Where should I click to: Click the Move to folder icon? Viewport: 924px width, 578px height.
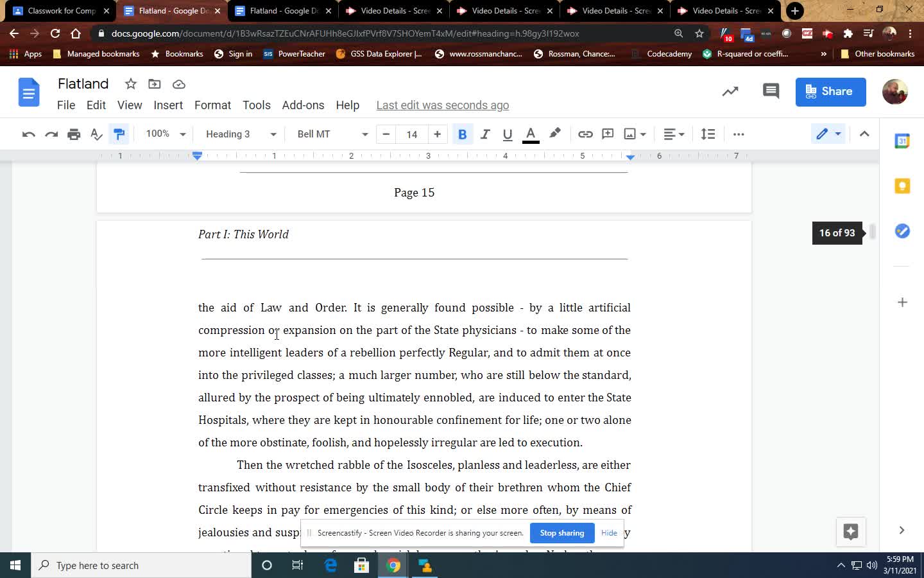[155, 84]
